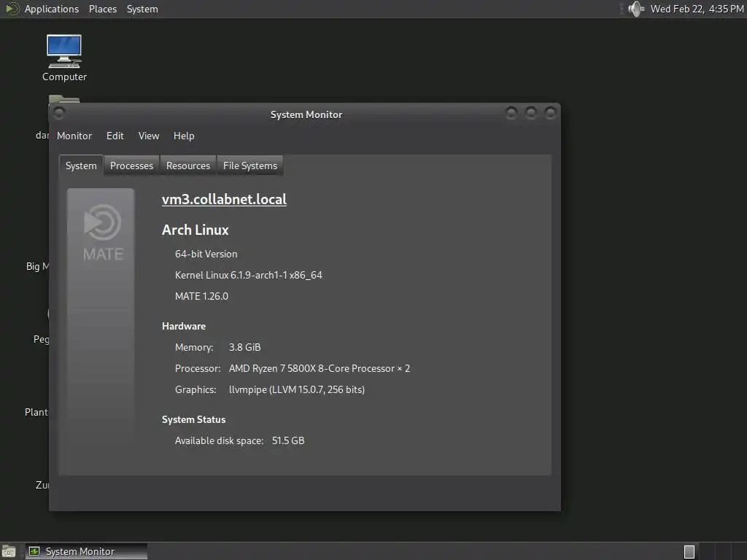Click the System Monitor taskbar icon
The width and height of the screenshot is (747, 560).
click(x=34, y=551)
